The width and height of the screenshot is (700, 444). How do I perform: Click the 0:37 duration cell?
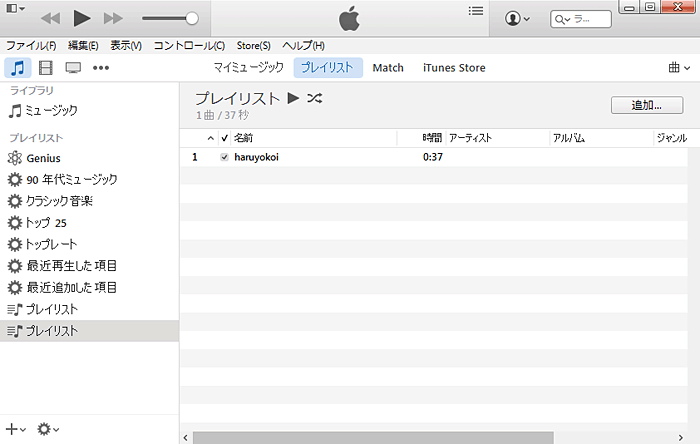coord(433,157)
